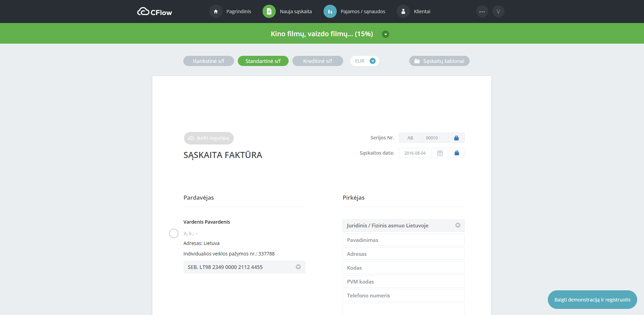Click the Pirkėjas section heading
644x315 pixels.
[354, 198]
